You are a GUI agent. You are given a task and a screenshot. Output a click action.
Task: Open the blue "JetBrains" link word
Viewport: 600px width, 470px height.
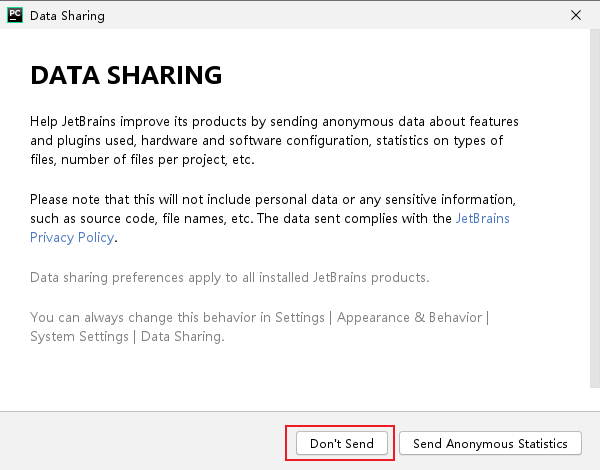482,218
